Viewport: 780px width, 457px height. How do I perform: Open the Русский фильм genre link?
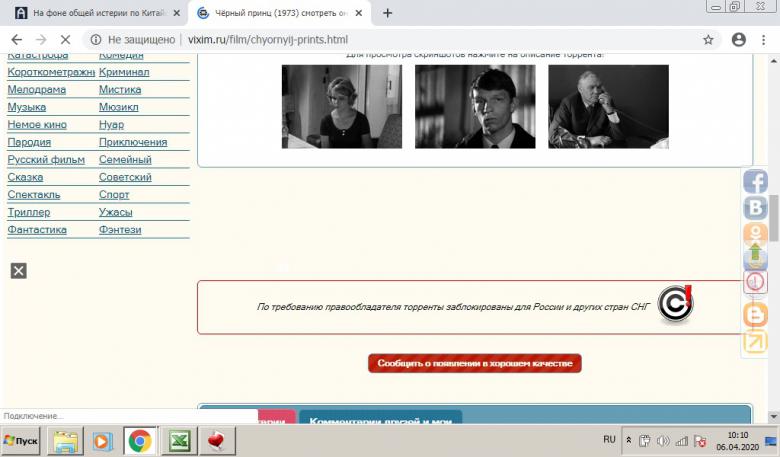pos(46,160)
